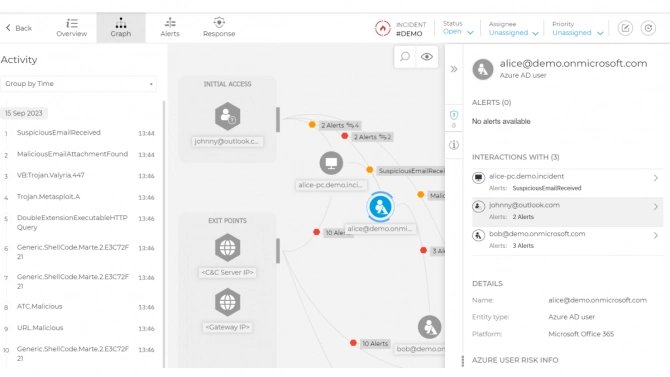Image resolution: width=670 pixels, height=377 pixels.
Task: Click the edit incident icon
Action: [x=625, y=28]
